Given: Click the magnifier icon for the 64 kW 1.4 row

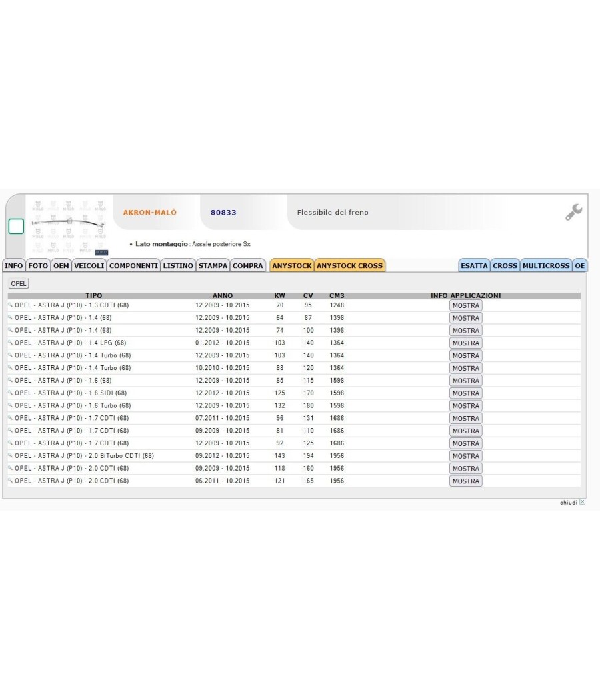Looking at the screenshot, I should 10,317.
